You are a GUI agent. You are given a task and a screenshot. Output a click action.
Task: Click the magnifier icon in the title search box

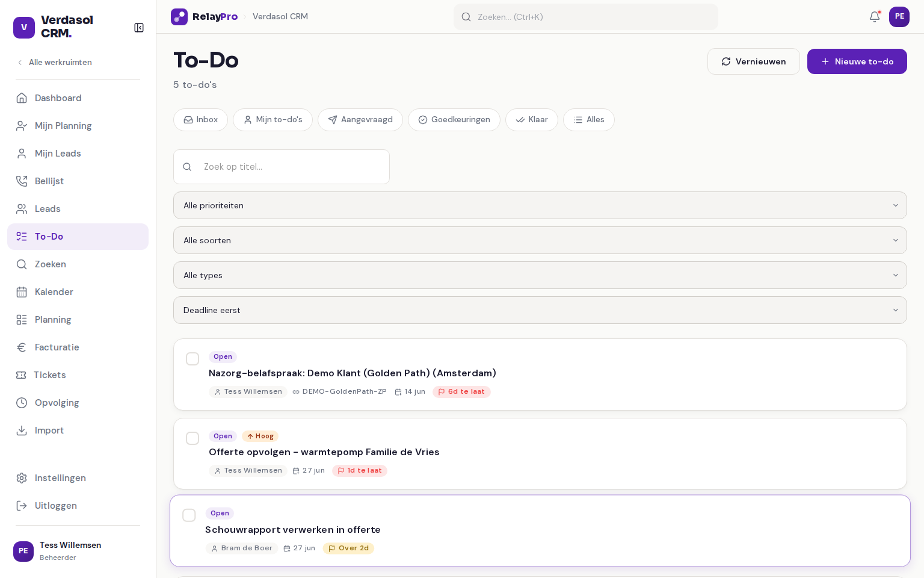click(x=187, y=167)
